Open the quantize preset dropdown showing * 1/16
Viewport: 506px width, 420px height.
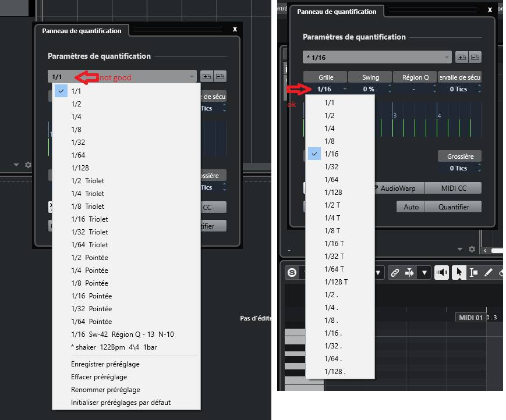tap(377, 56)
